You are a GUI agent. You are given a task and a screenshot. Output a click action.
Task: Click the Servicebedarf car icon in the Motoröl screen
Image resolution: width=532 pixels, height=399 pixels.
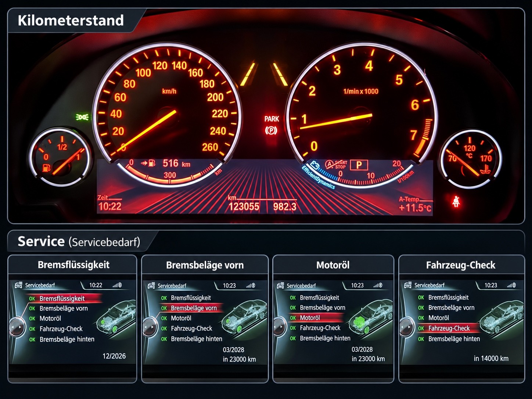[280, 285]
